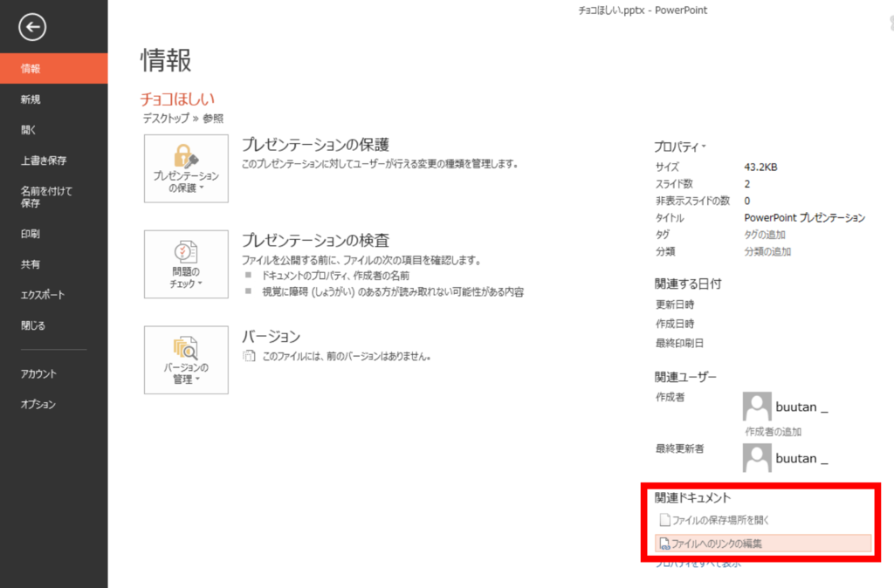Click the document icon beside ファイルの保存場所を開く
This screenshot has width=894, height=588.
point(664,520)
